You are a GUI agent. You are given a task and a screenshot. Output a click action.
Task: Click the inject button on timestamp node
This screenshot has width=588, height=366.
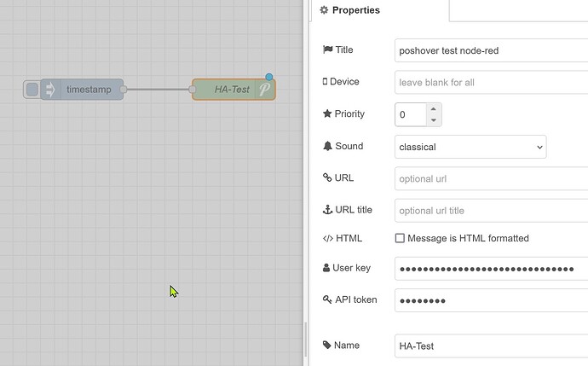click(32, 90)
